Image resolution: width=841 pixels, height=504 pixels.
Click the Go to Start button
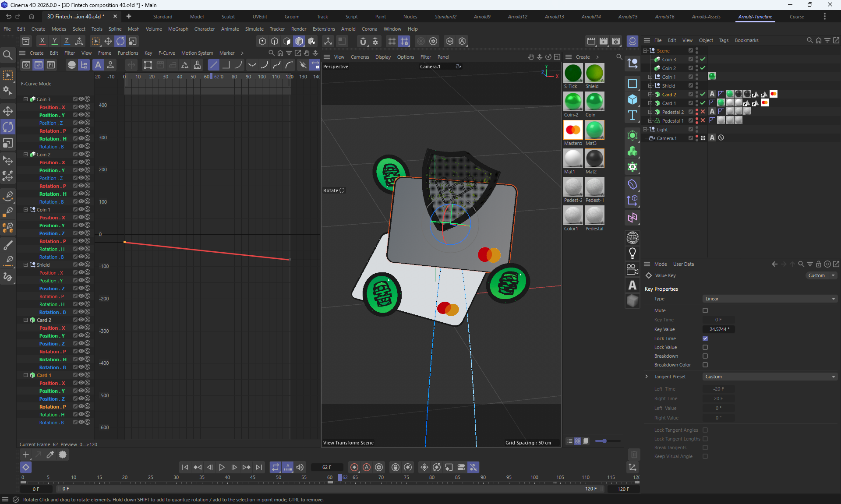click(x=185, y=467)
